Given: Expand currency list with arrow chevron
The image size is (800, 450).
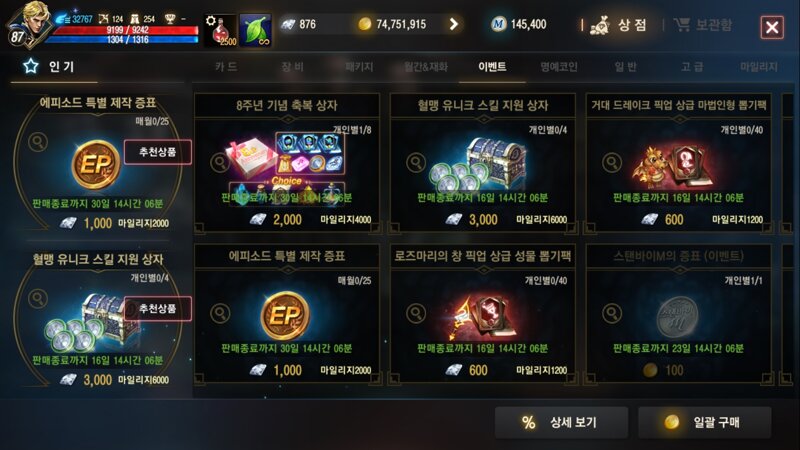Looking at the screenshot, I should (x=454, y=24).
